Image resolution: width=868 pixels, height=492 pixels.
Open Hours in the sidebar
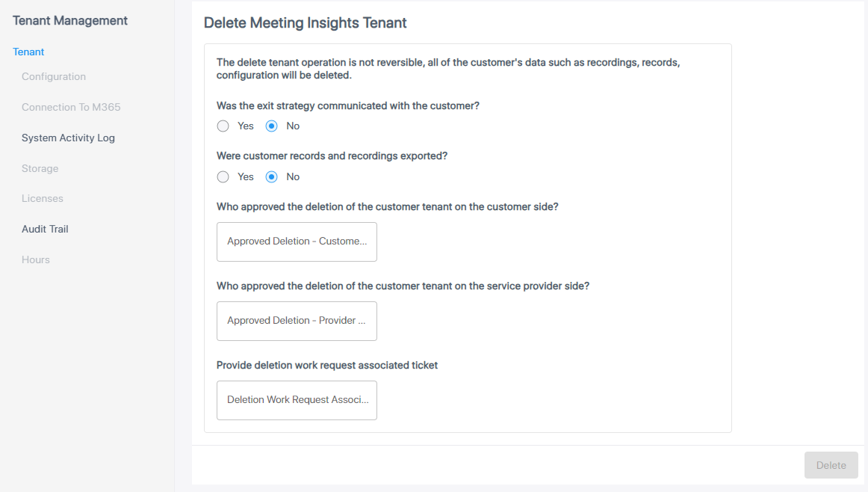click(x=36, y=260)
